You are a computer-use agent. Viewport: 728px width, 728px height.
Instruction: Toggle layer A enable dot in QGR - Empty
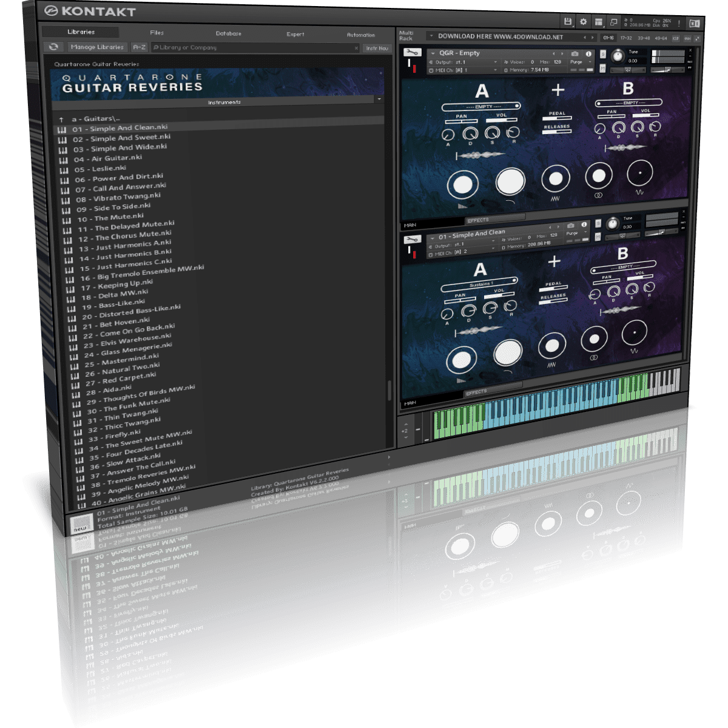(517, 106)
